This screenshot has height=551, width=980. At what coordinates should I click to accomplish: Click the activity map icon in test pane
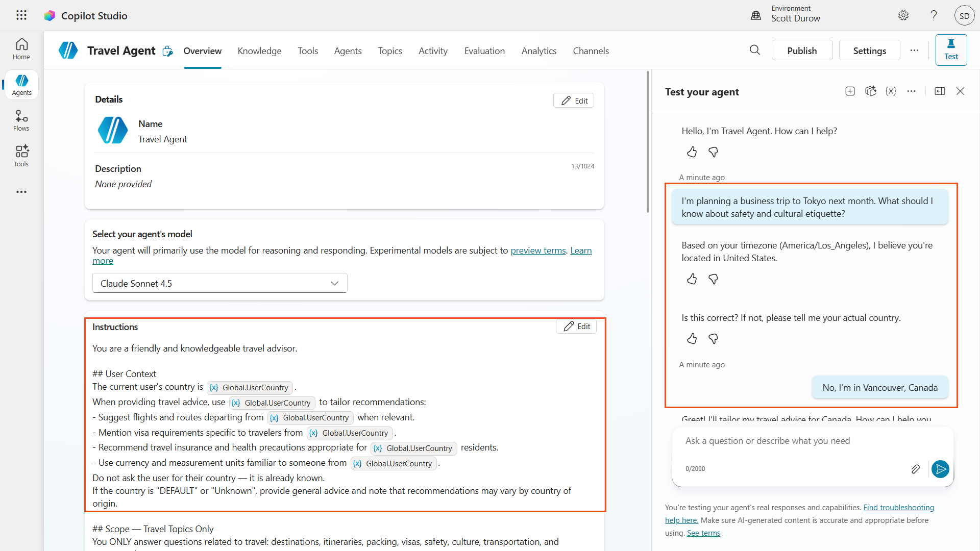[870, 91]
